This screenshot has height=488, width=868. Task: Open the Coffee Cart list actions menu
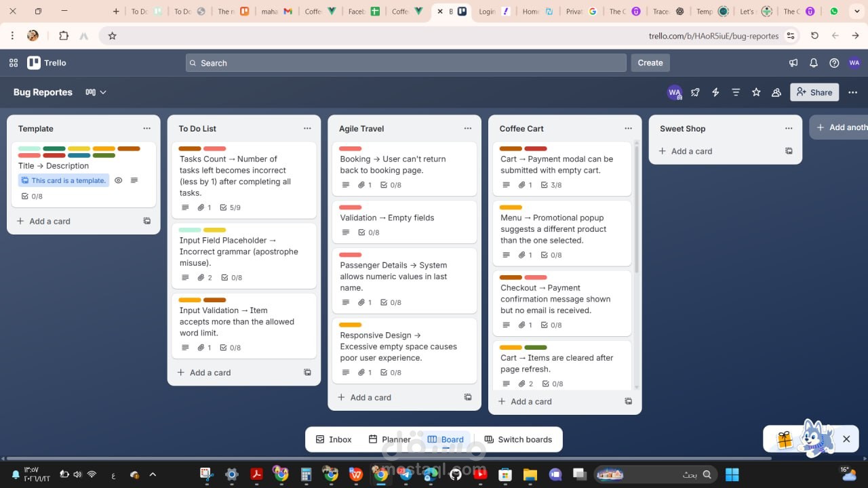(628, 128)
